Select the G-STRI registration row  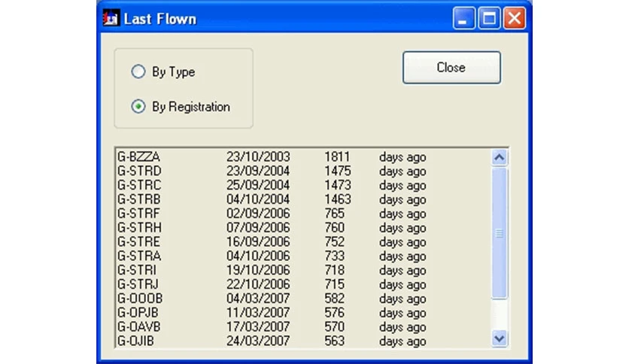(302, 270)
